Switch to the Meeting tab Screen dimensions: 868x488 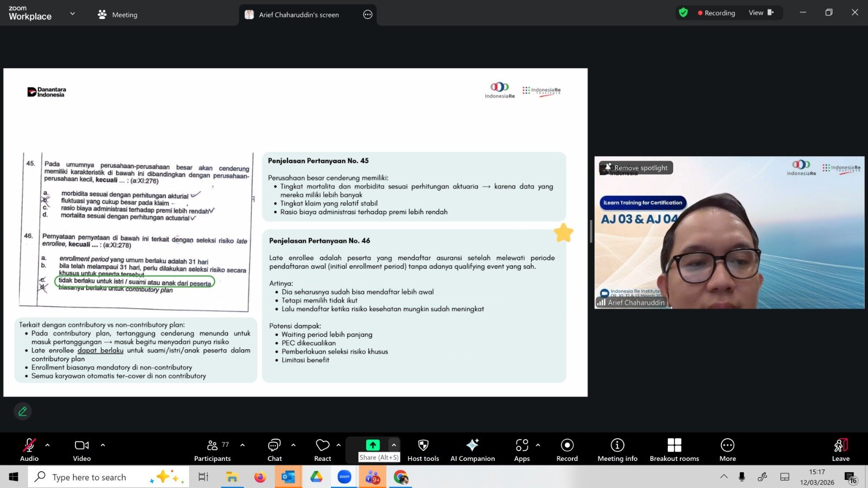click(x=118, y=15)
